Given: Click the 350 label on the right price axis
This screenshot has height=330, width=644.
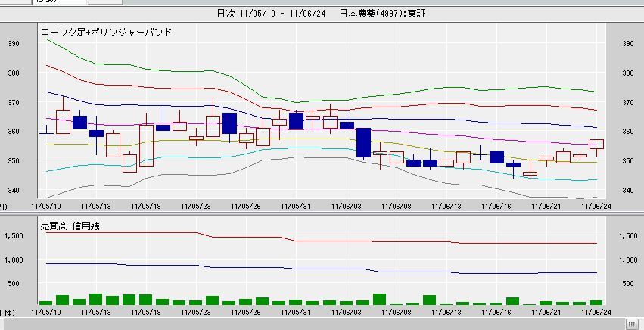Looking at the screenshot, I should pos(628,160).
